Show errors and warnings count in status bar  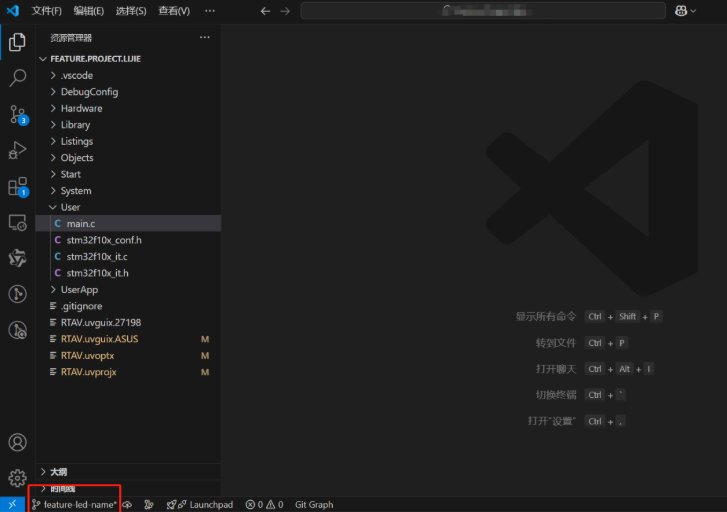tap(265, 505)
